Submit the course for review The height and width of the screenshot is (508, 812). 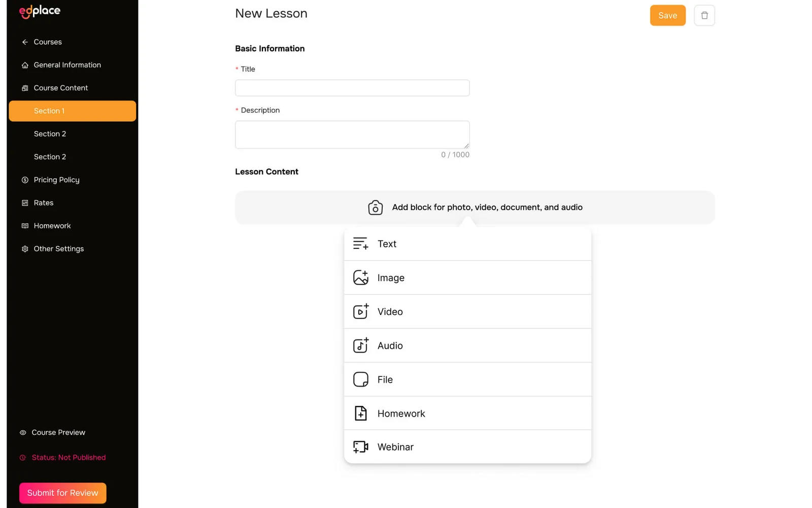click(62, 493)
